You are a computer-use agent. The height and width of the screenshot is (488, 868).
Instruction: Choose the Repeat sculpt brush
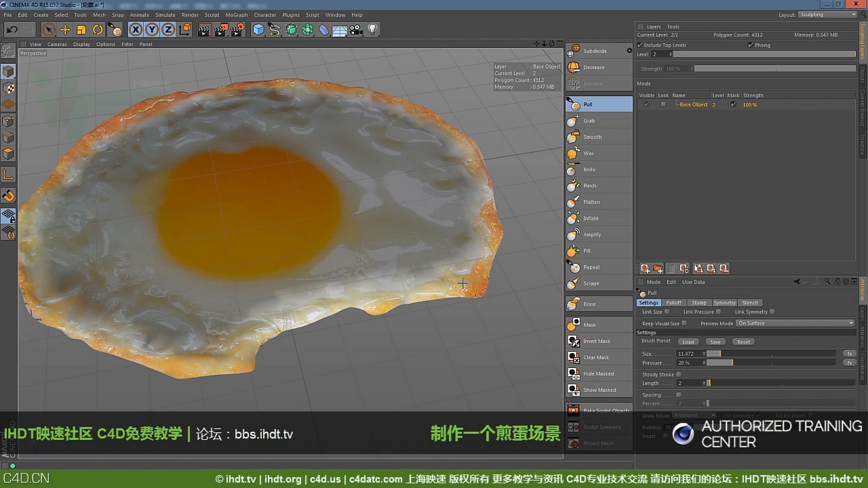599,267
